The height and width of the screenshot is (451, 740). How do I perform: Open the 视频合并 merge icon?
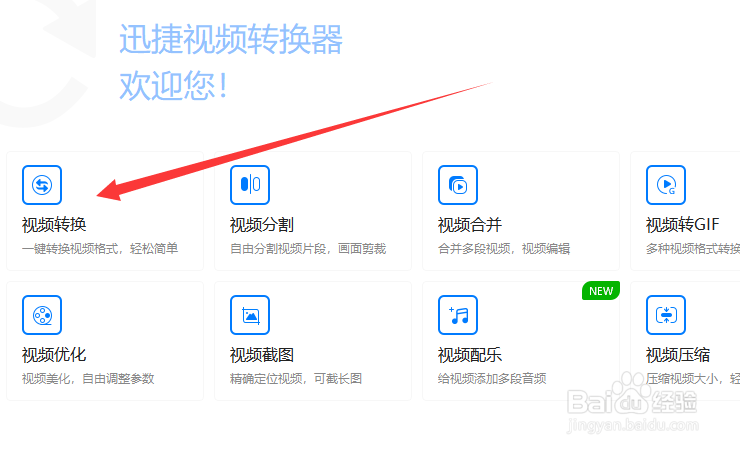(458, 185)
